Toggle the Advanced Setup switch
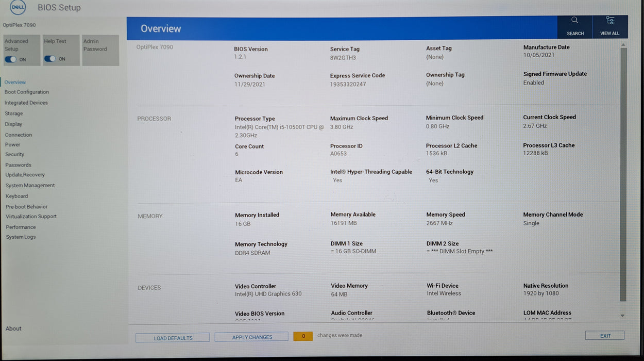The width and height of the screenshot is (644, 361). coord(11,59)
